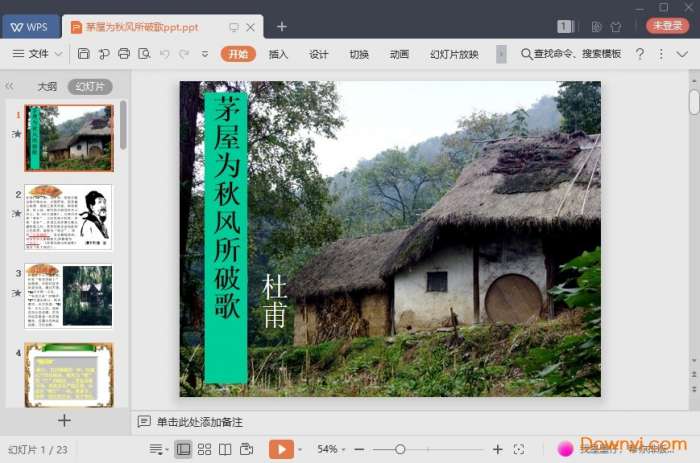
Task: Switch to reading view in status bar
Action: [225, 450]
